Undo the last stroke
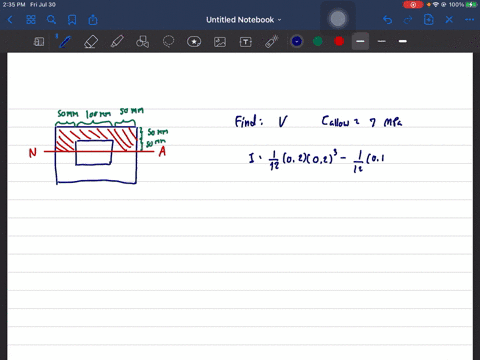The width and height of the screenshot is (480, 360). click(387, 20)
